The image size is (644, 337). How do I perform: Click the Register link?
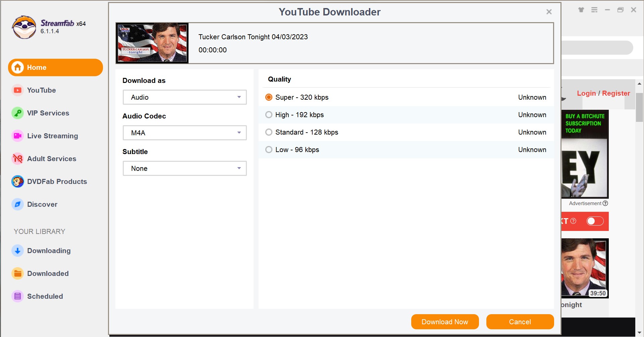[616, 93]
